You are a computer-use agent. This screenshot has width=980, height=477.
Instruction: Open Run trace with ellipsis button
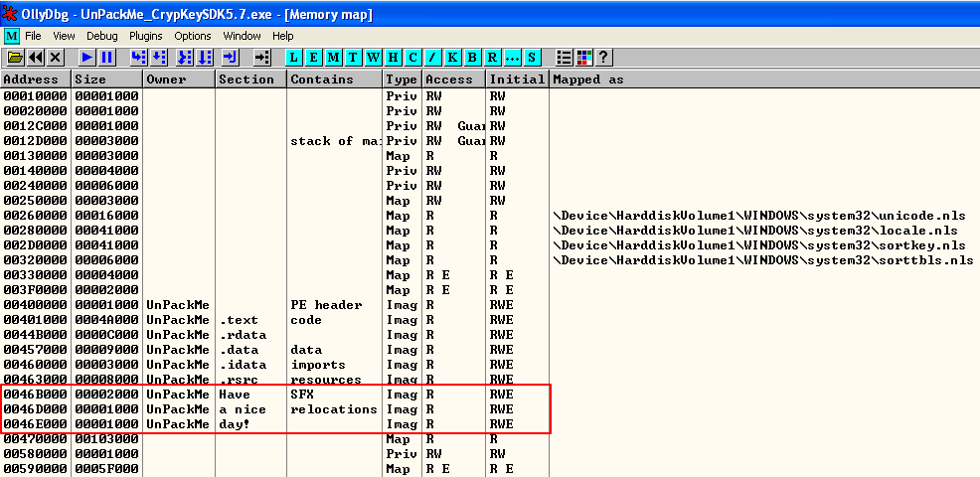[x=512, y=58]
